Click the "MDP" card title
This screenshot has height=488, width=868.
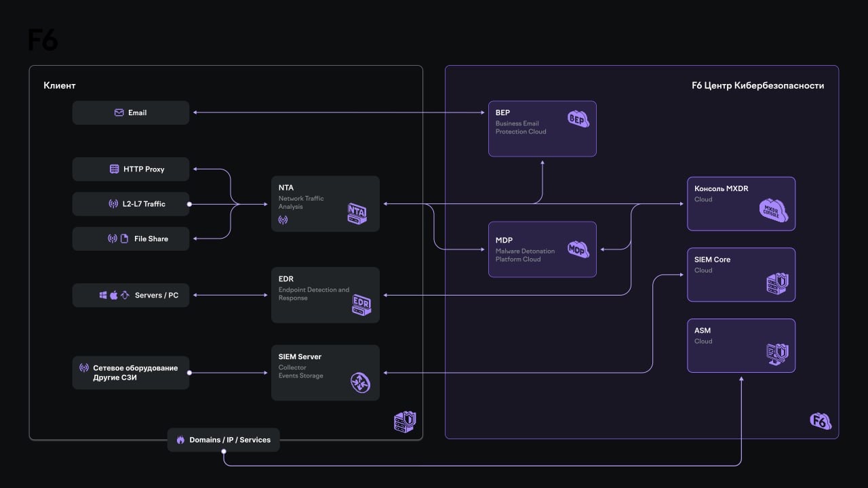tap(504, 240)
